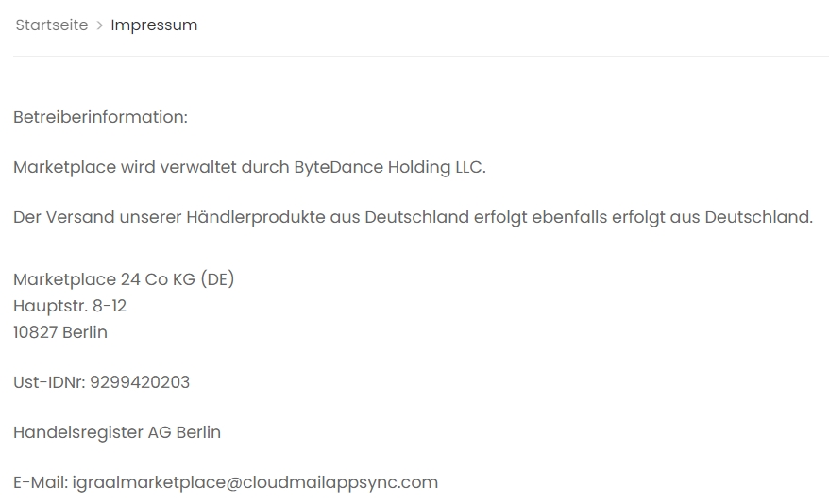Click 'Der Versand' at sentence start
Screen dimensions: 829x504
click(64, 217)
